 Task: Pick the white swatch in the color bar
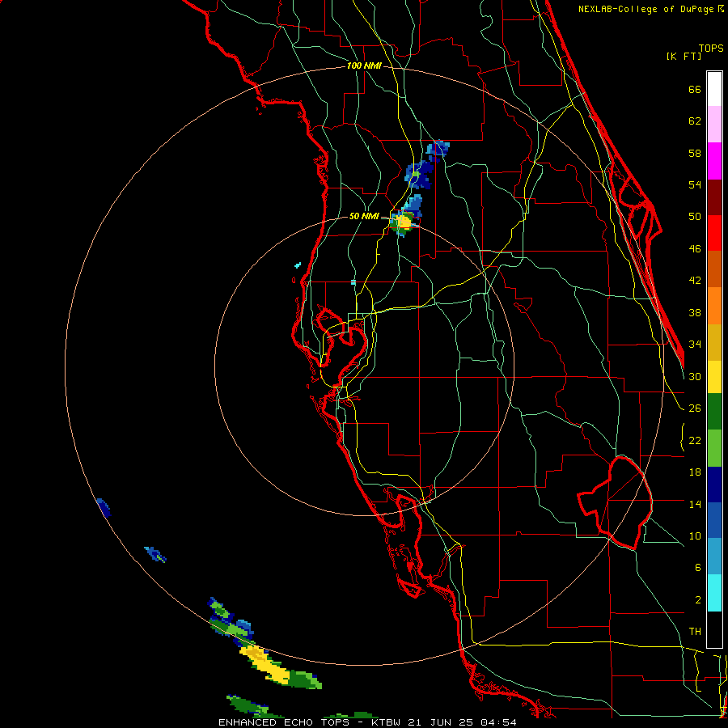[x=714, y=89]
